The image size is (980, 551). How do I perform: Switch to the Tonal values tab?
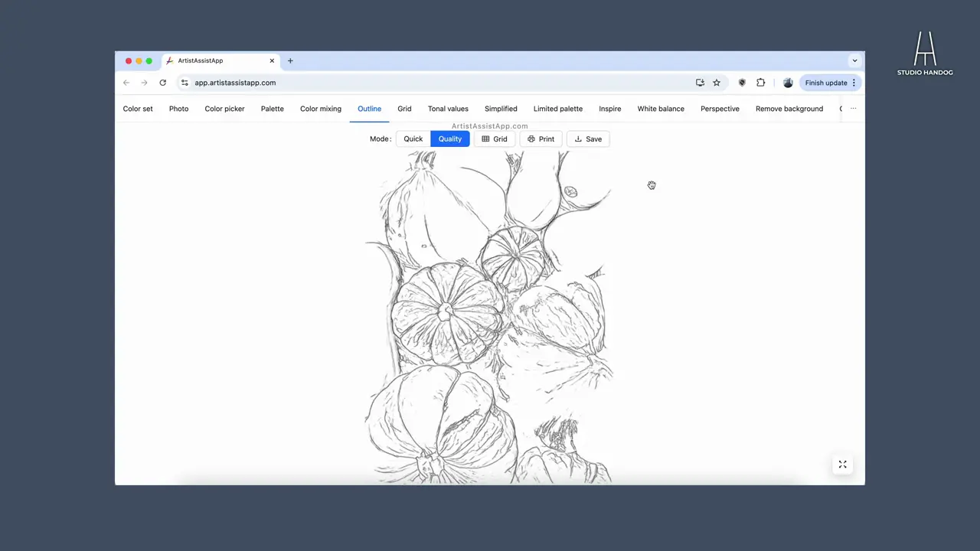click(x=448, y=109)
